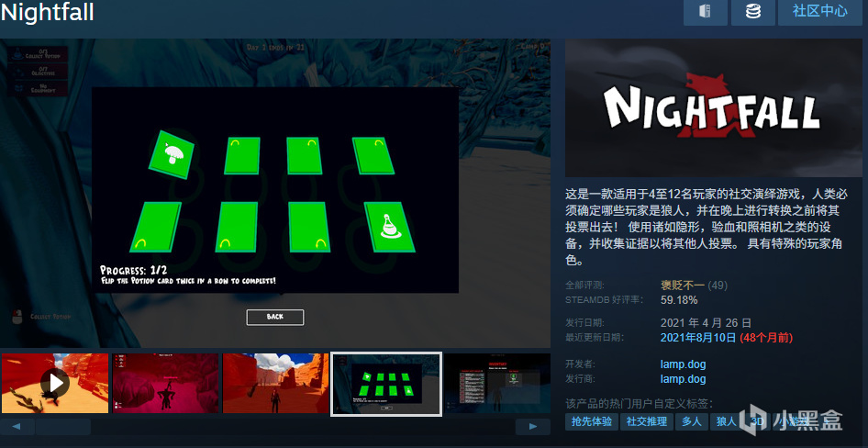
Task: Select the red werewolf screenshot thumbnail
Action: pos(165,383)
